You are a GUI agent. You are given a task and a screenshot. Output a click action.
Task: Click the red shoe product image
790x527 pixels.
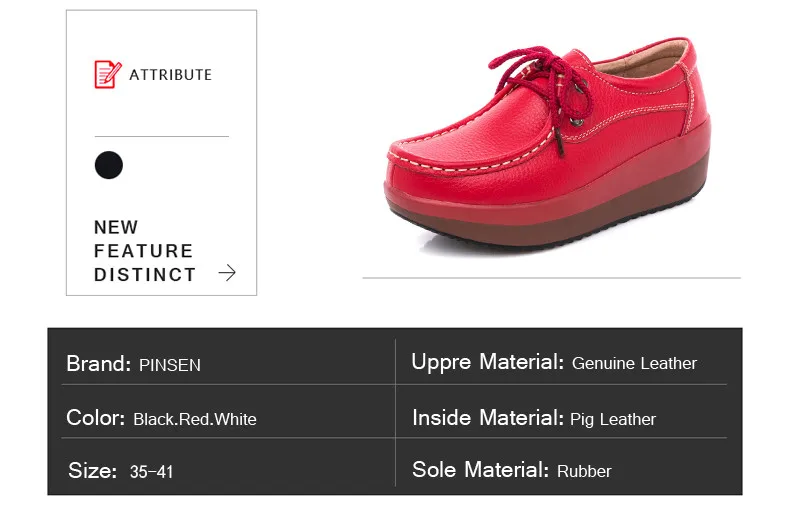pyautogui.click(x=548, y=146)
